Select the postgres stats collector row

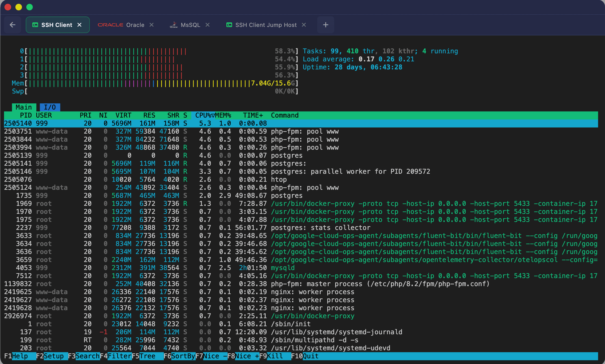301,228
